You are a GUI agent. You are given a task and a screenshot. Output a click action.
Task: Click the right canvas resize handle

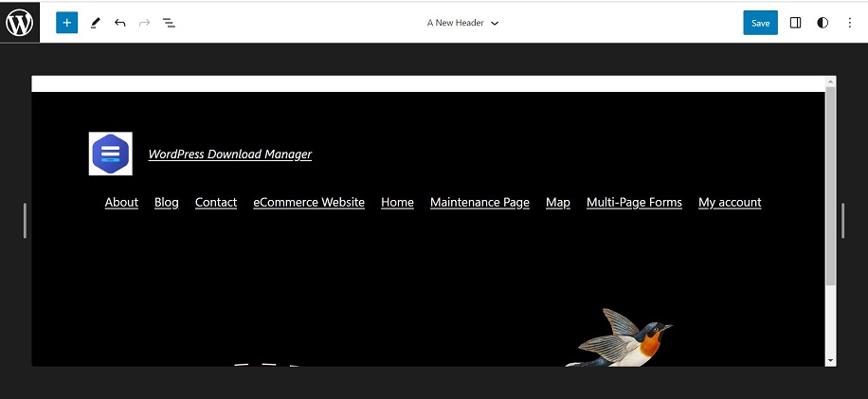pos(842,221)
